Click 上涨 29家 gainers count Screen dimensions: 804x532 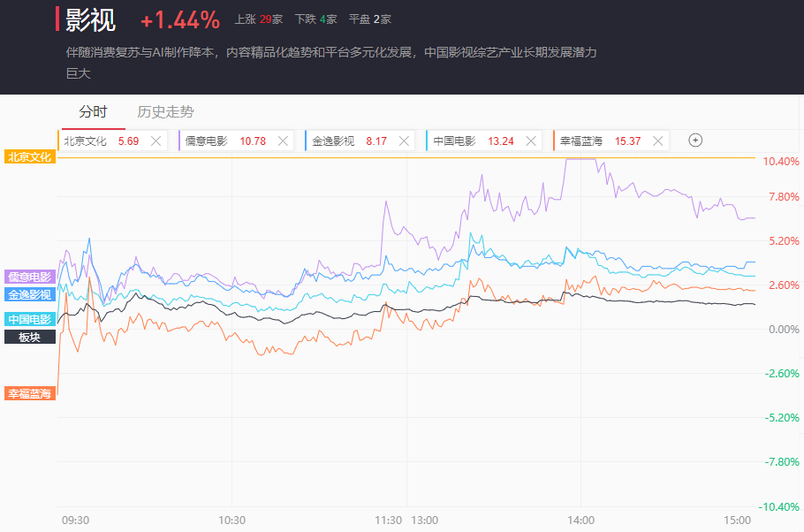pyautogui.click(x=258, y=19)
